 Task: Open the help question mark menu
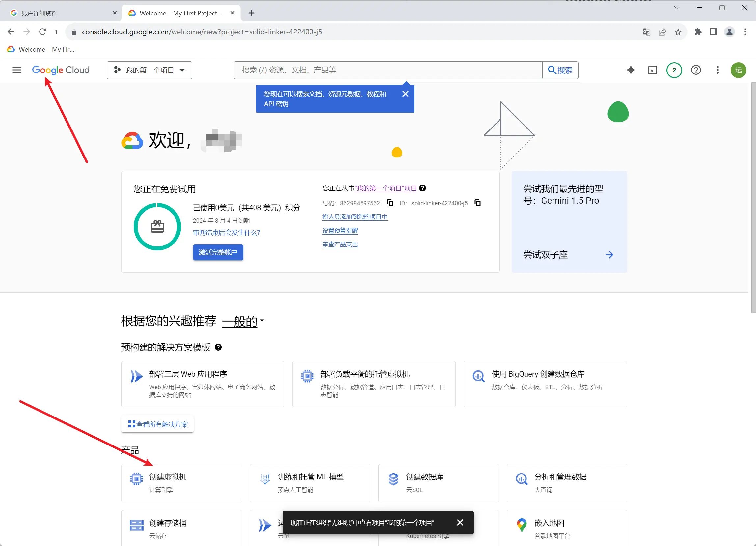point(696,70)
